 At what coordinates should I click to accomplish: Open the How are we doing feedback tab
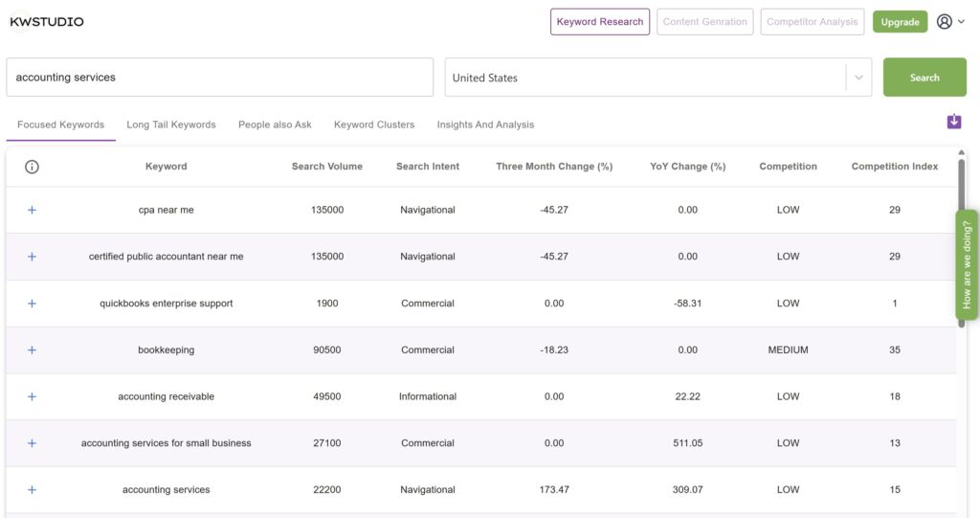coord(967,265)
